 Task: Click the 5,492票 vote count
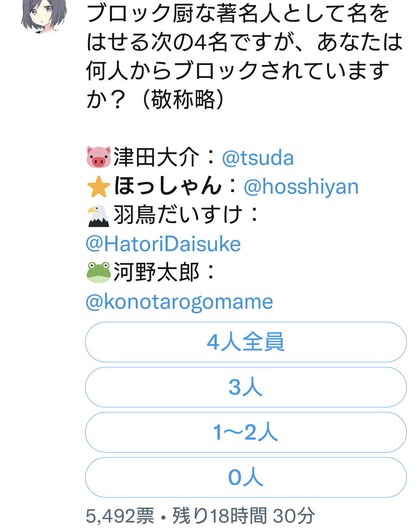120,516
